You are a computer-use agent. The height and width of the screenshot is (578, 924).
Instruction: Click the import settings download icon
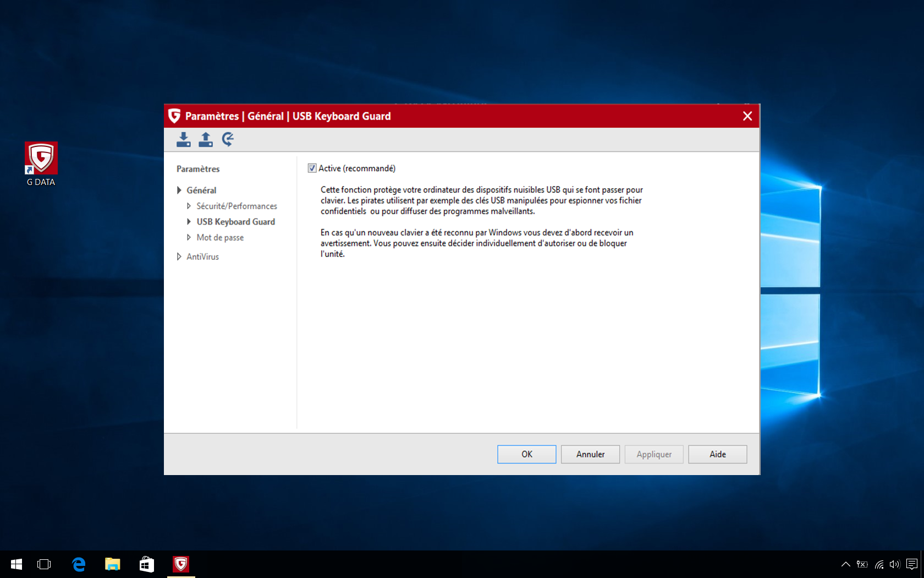point(184,139)
